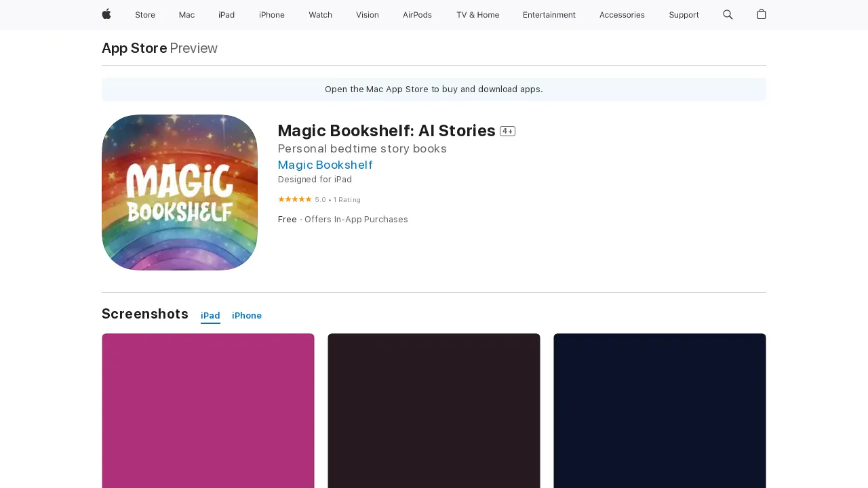The image size is (868, 488).
Task: Click 'Offers In-App Purchases' text
Action: (x=356, y=220)
